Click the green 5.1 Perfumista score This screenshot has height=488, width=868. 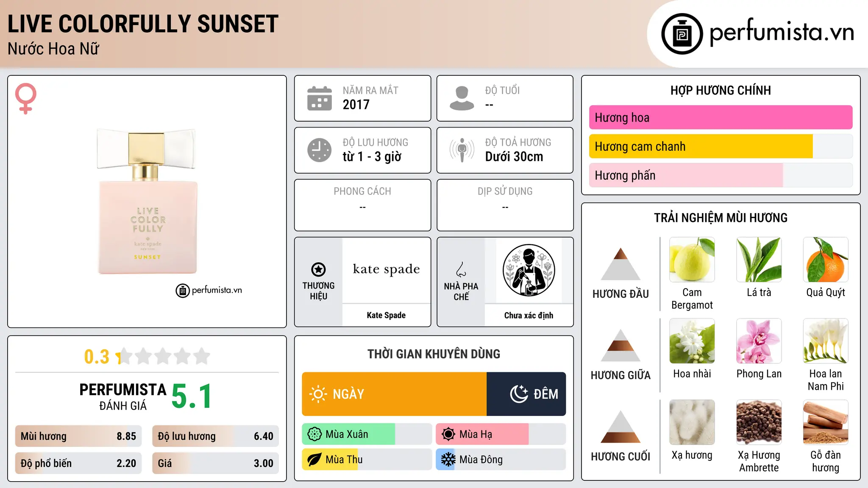click(x=192, y=396)
